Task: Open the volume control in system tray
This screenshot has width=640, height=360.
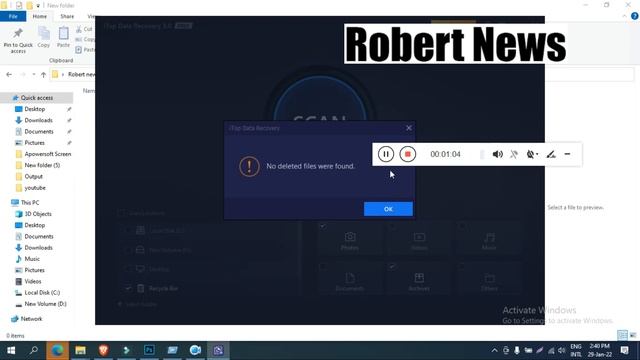Action: (562, 350)
